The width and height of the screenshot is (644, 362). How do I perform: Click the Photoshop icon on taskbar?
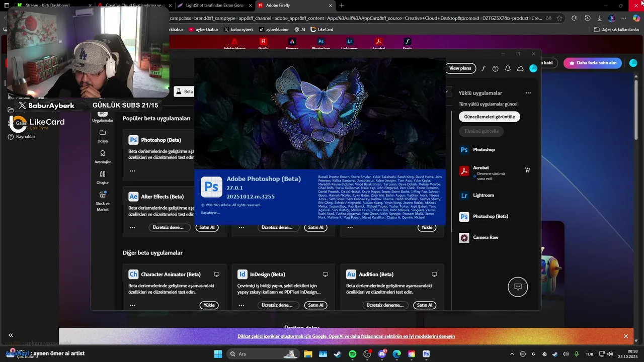point(426,354)
